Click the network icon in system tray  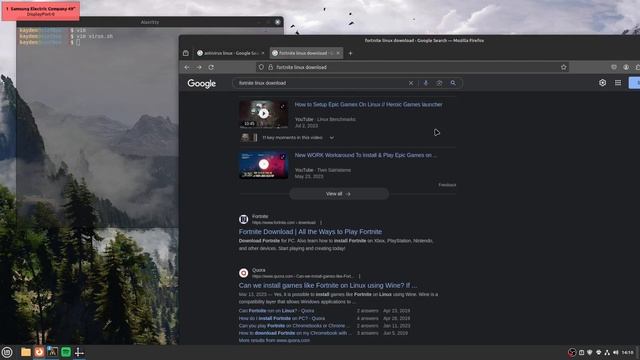(x=607, y=352)
